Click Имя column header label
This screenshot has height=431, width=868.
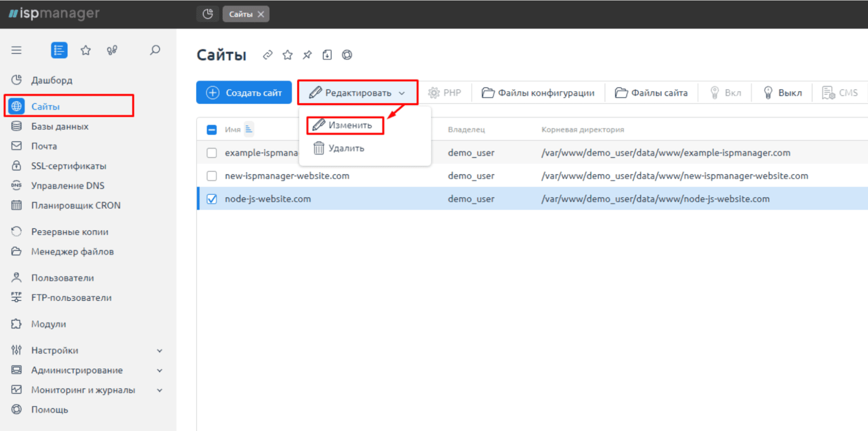233,129
